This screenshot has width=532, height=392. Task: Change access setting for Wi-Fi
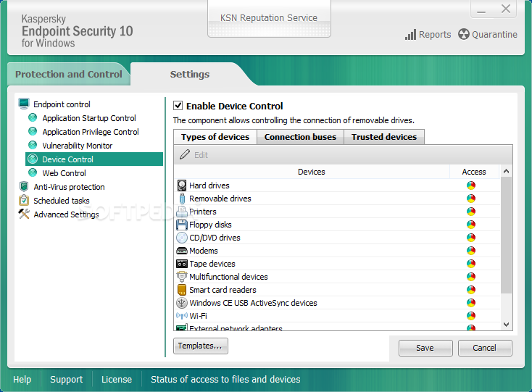tap(471, 316)
